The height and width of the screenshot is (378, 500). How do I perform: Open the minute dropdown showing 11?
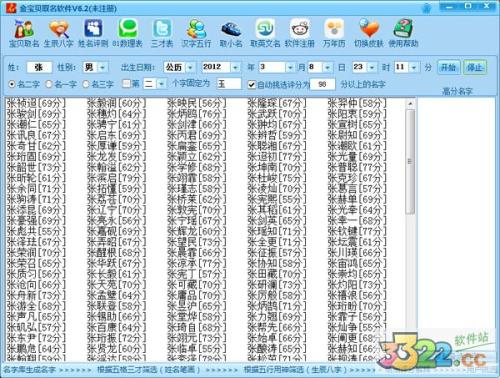click(x=414, y=67)
